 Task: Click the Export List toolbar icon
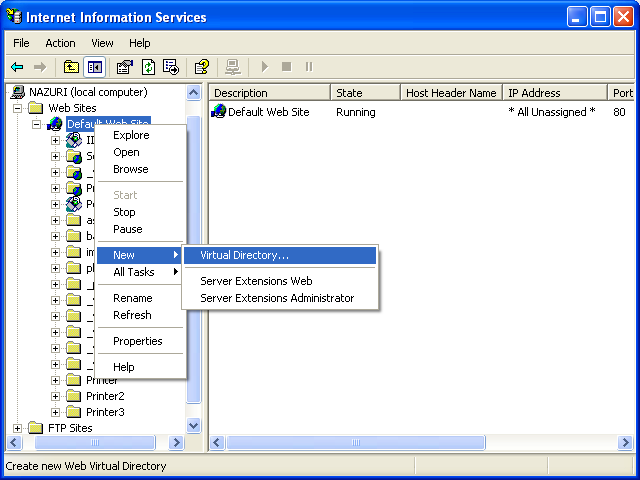point(171,67)
